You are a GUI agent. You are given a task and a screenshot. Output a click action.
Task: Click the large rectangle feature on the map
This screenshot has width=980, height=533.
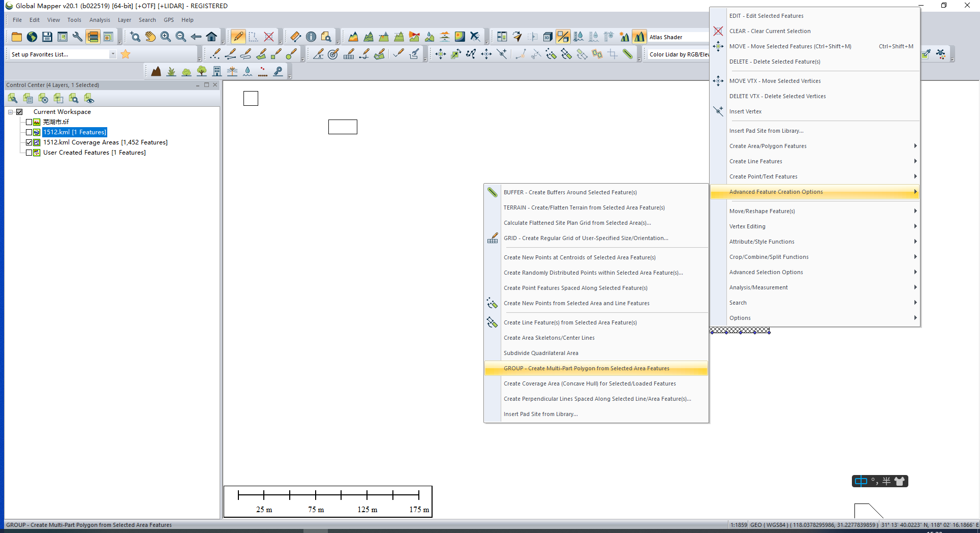pos(343,127)
